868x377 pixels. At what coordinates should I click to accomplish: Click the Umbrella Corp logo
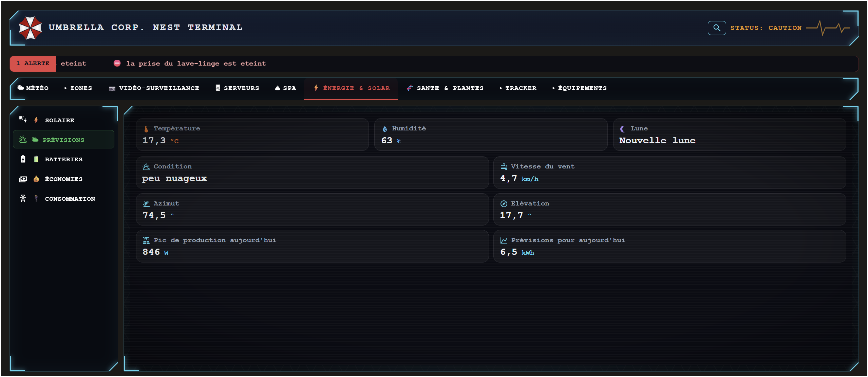(30, 28)
